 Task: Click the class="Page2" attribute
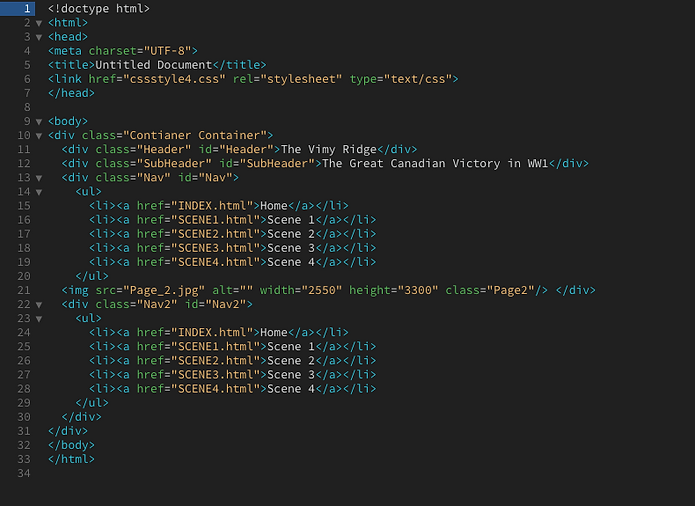coord(490,290)
